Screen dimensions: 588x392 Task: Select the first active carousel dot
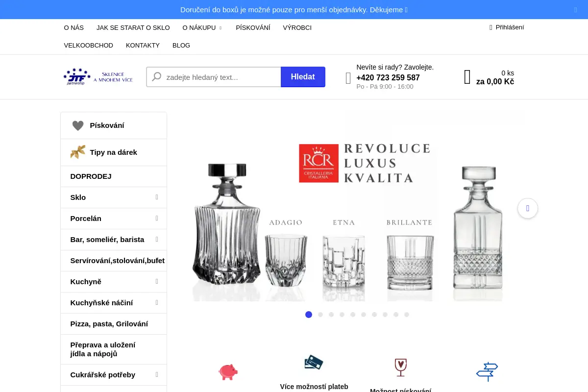(309, 315)
